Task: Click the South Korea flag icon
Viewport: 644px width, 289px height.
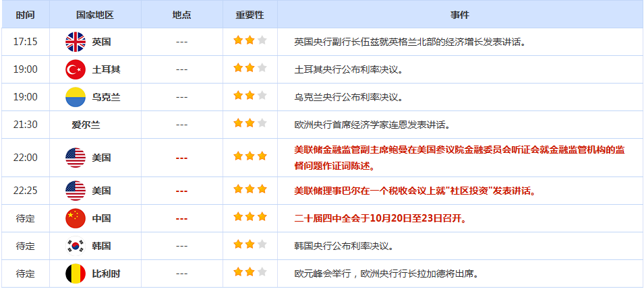Action: 75,246
